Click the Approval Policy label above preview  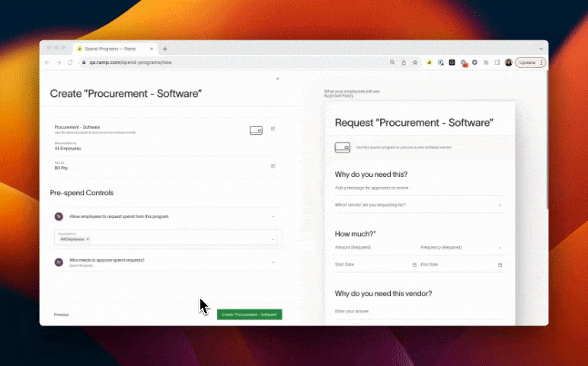point(339,96)
